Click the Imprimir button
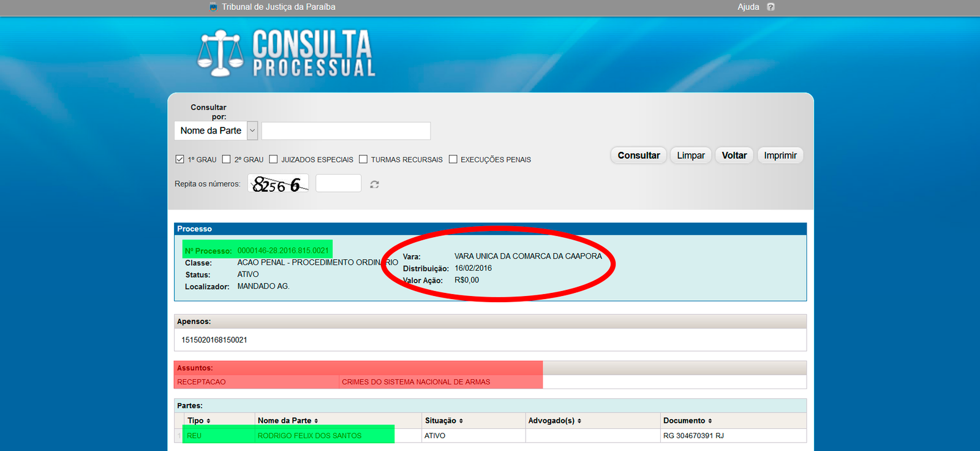Viewport: 980px width, 451px height. pyautogui.click(x=780, y=156)
